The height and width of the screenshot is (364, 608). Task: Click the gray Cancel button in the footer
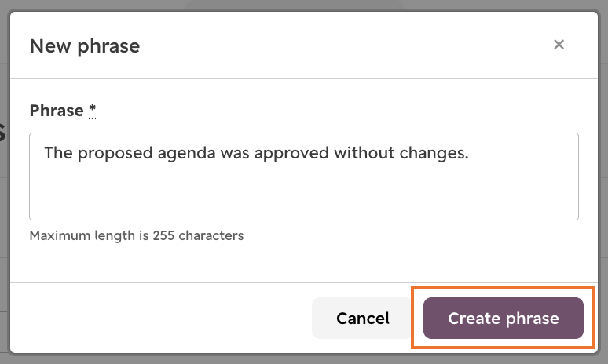click(x=363, y=318)
